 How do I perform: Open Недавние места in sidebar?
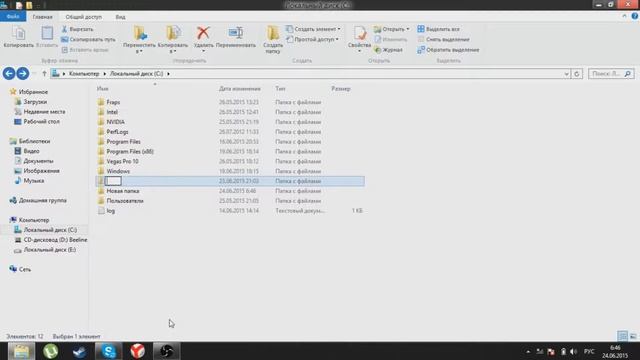44,111
